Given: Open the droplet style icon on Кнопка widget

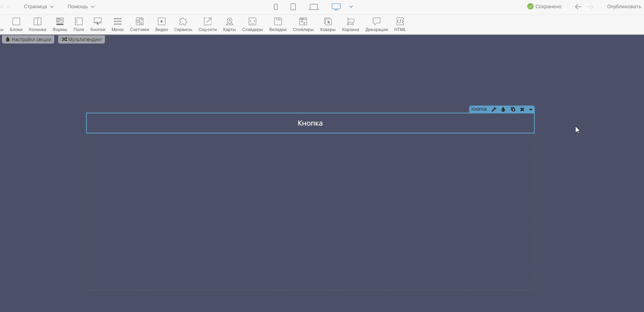Looking at the screenshot, I should [503, 109].
